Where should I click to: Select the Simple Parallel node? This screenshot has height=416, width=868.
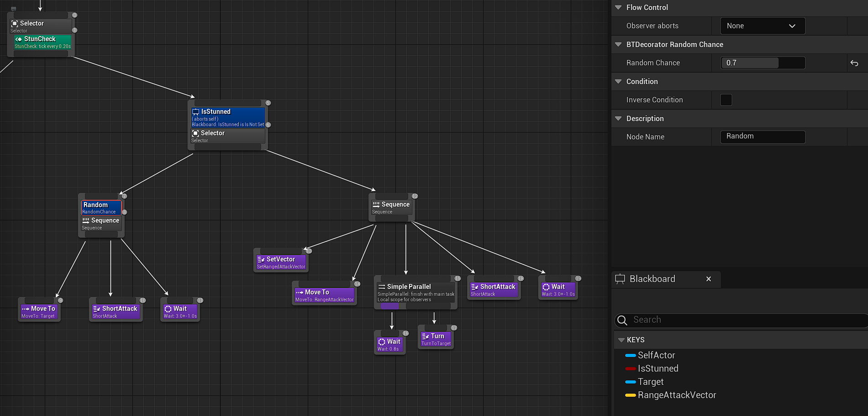click(415, 293)
